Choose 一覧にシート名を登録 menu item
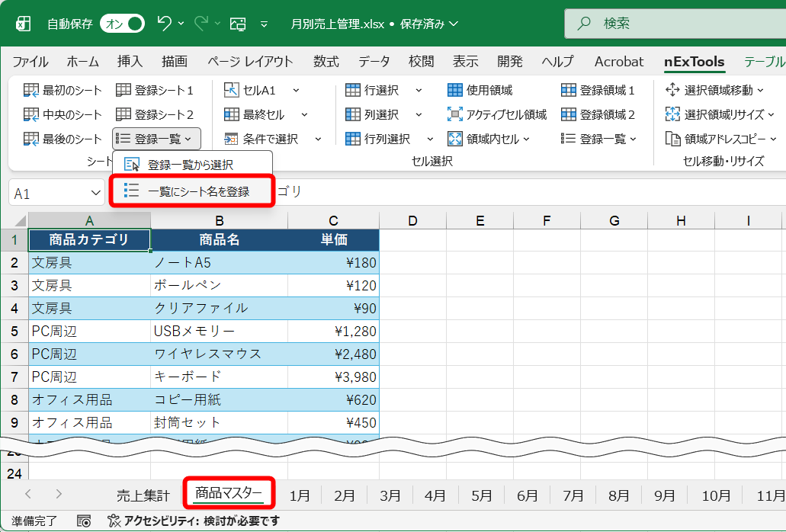 pos(192,191)
